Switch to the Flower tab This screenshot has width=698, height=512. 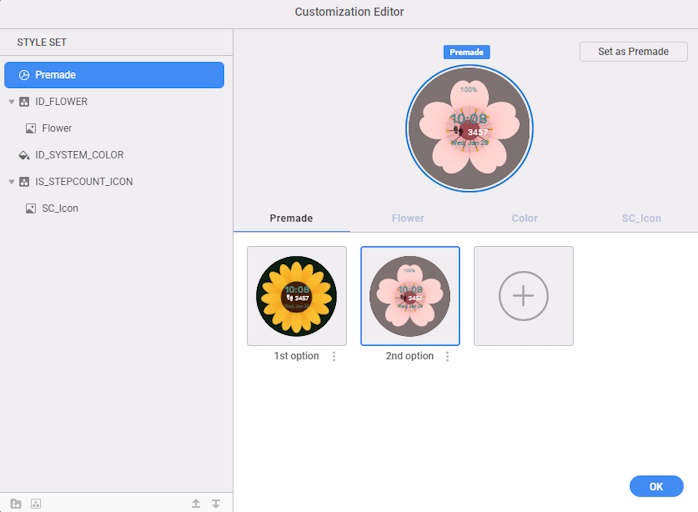pos(407,218)
